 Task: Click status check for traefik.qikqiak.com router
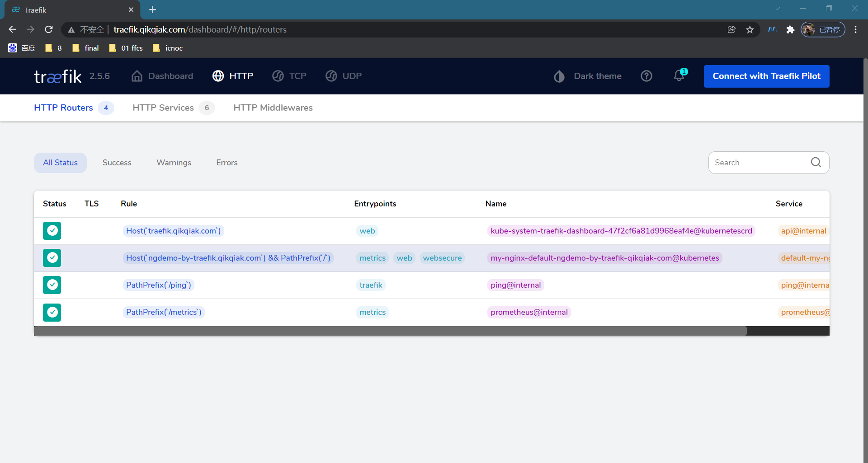coord(52,231)
